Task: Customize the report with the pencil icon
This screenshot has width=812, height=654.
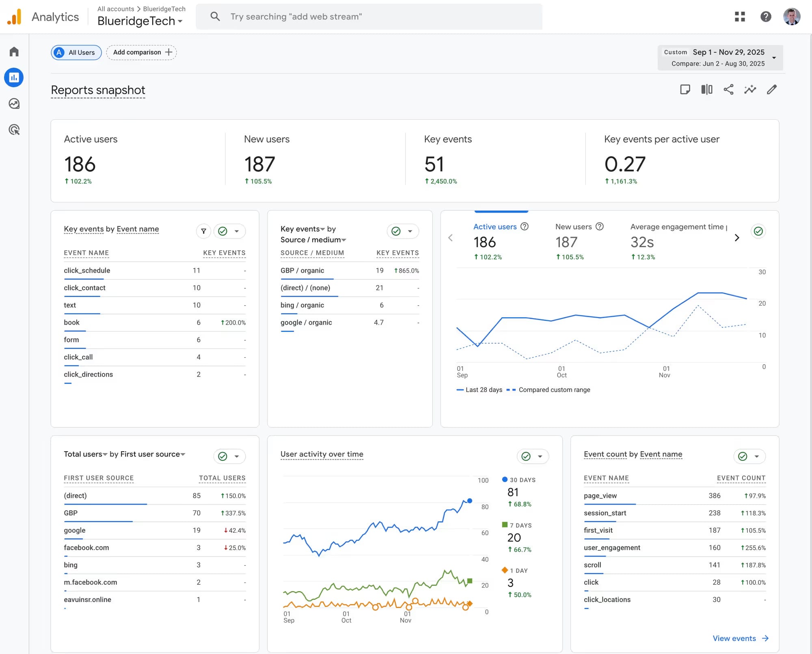Action: point(772,89)
